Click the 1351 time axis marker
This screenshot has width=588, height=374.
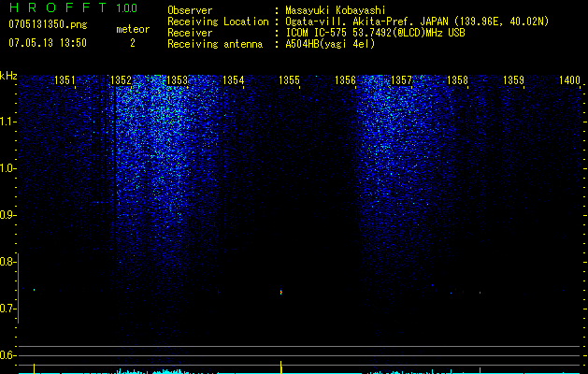pos(65,80)
